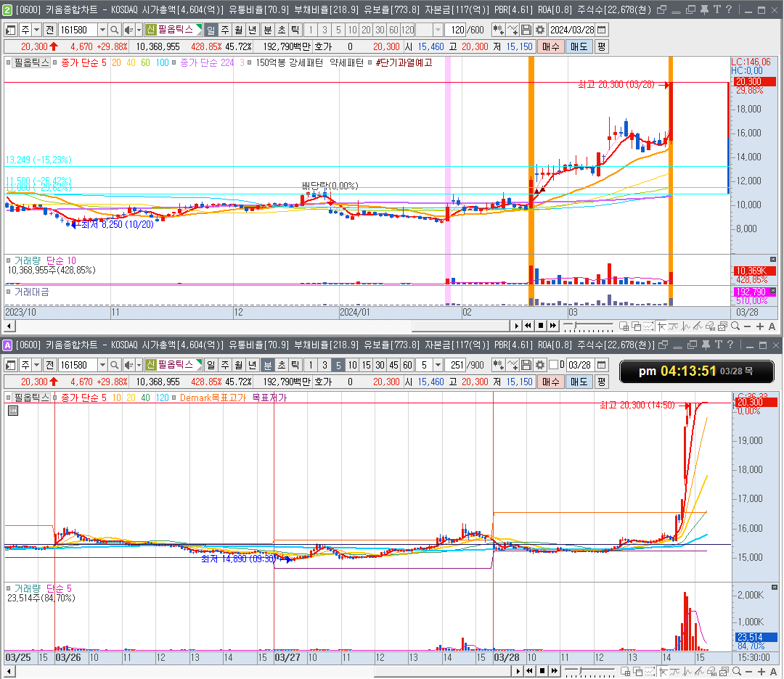This screenshot has height=679, width=784.
Task: Click 평 button in upper window
Action: click(x=602, y=46)
